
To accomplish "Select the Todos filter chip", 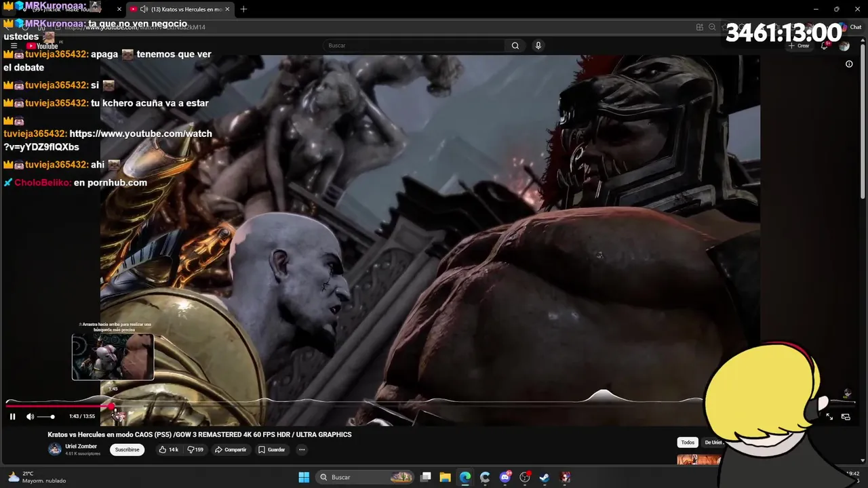I will (x=688, y=443).
